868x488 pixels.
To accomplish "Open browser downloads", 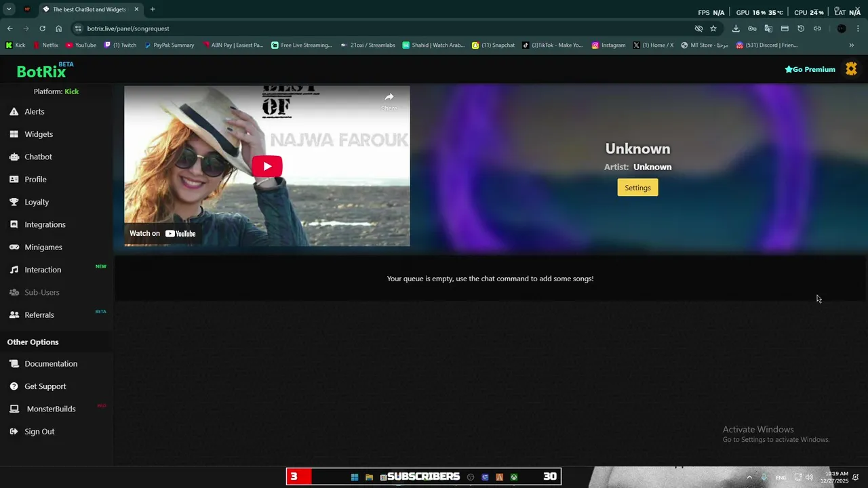I will coord(736,28).
